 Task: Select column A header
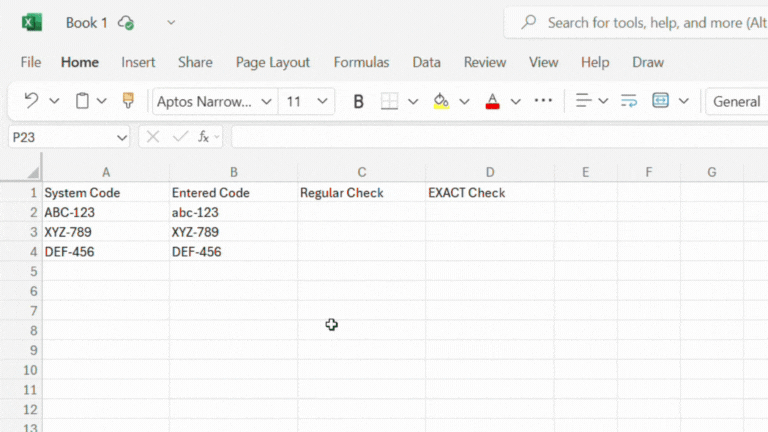pyautogui.click(x=106, y=172)
